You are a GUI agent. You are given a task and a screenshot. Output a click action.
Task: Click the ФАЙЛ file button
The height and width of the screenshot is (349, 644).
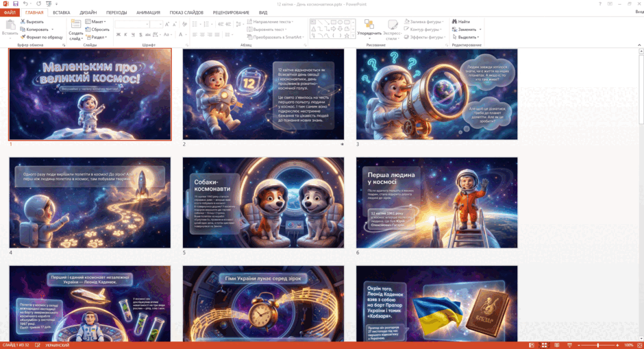tap(10, 13)
